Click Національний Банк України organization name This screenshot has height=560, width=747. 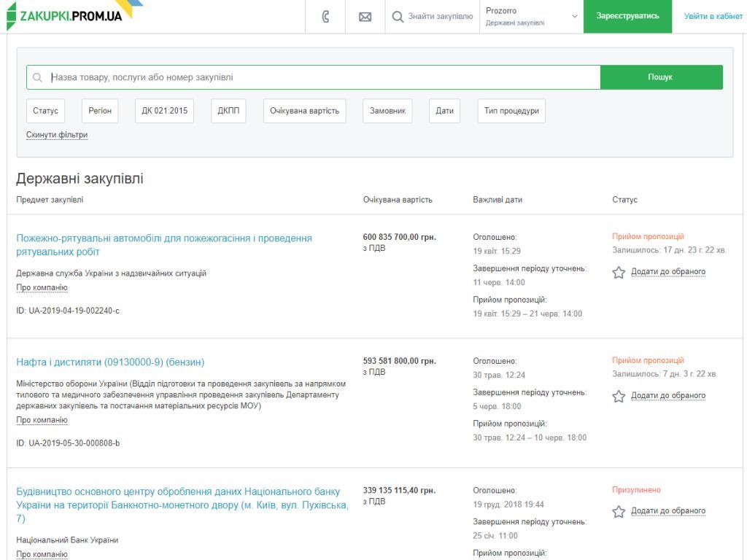(x=67, y=540)
